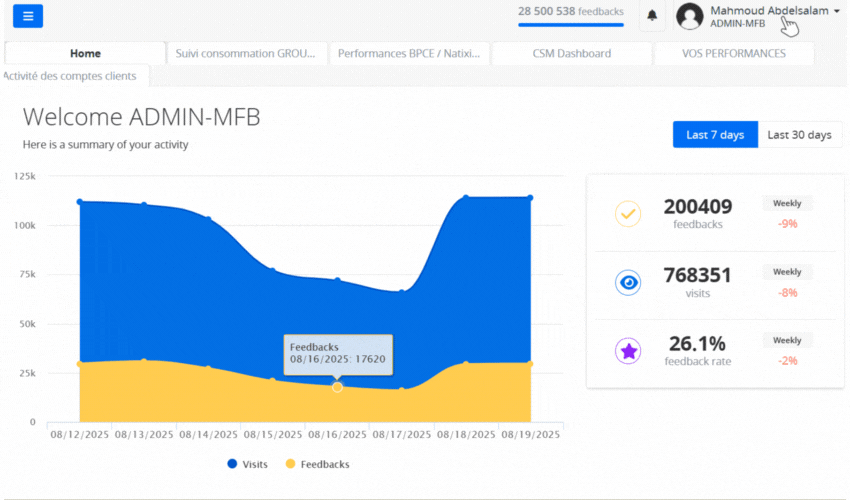
Task: Click the 28 500 538 feedbacks counter
Action: 570,11
